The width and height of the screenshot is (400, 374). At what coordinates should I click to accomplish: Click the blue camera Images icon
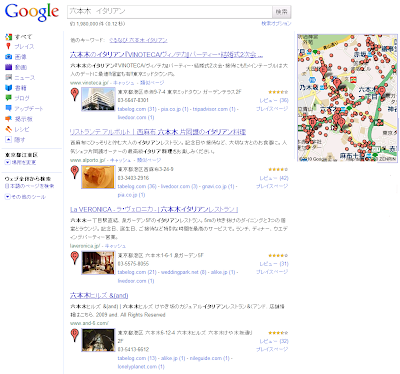(x=9, y=57)
